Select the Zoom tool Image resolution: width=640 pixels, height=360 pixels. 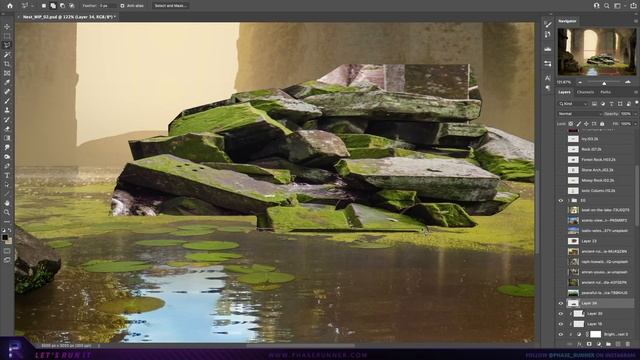[7, 212]
